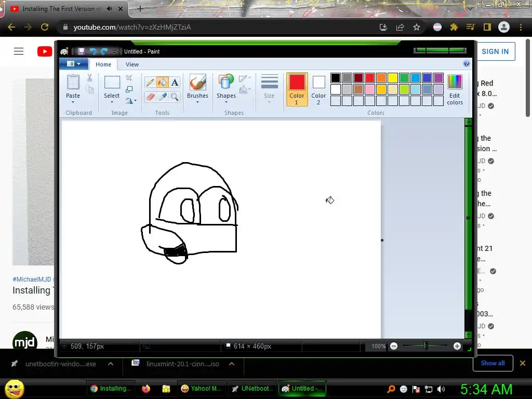The height and width of the screenshot is (399, 532).
Task: Select the Color picker eyedropper tool
Action: (163, 97)
